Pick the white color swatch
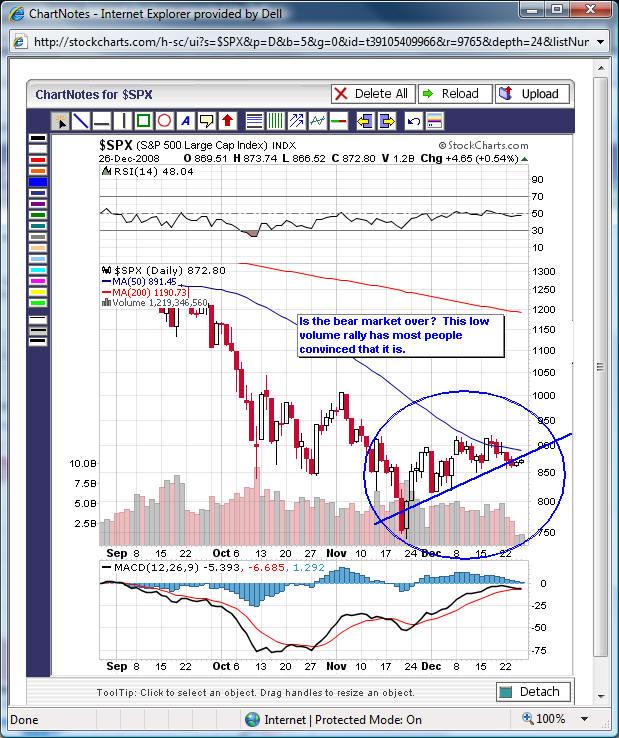 coord(38,149)
